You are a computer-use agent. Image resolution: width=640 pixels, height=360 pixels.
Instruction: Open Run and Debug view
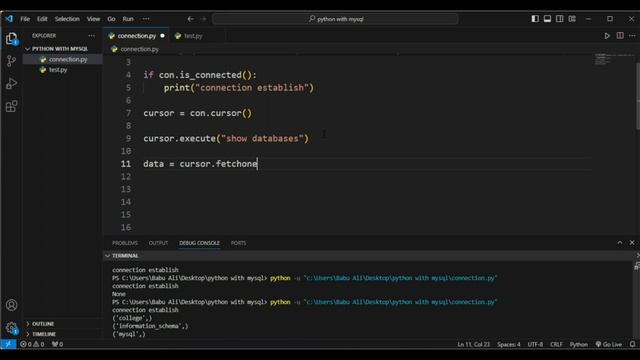[x=11, y=84]
